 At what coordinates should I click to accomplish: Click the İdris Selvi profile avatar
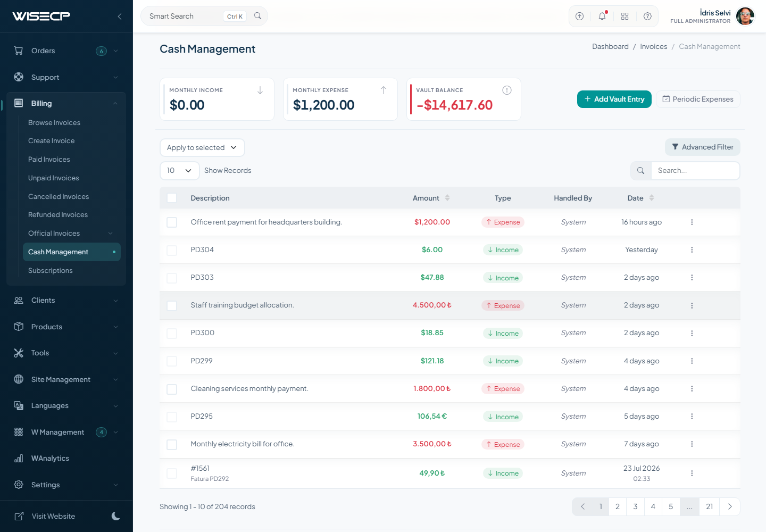pyautogui.click(x=745, y=16)
